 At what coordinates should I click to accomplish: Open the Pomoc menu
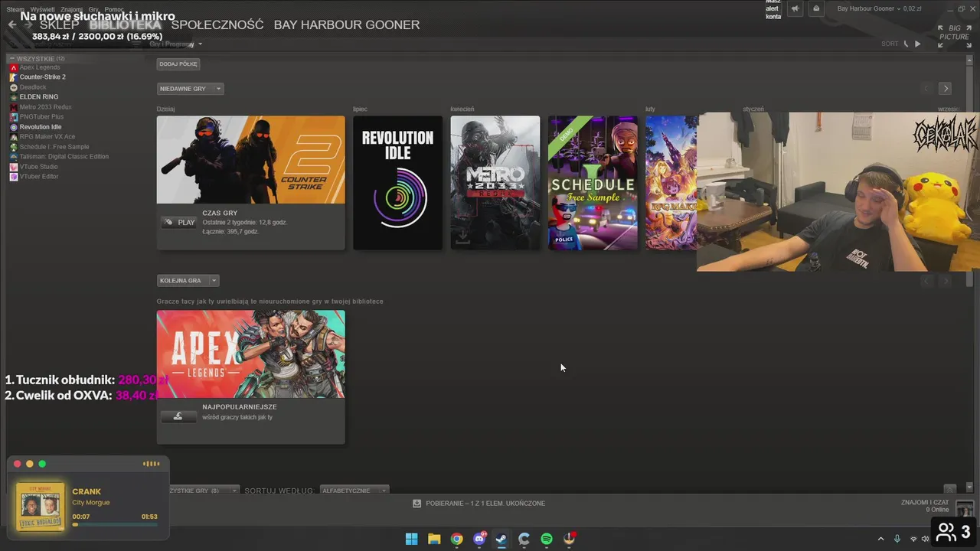pos(113,9)
